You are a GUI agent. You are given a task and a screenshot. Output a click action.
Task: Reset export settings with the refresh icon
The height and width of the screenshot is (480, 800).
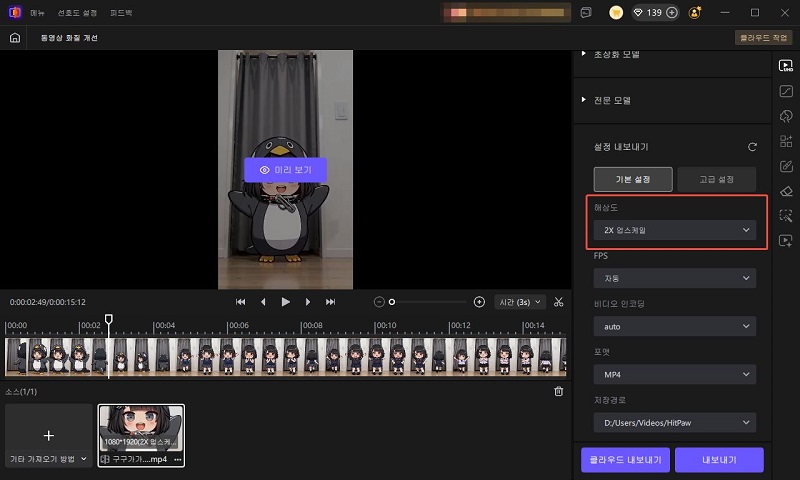[752, 147]
